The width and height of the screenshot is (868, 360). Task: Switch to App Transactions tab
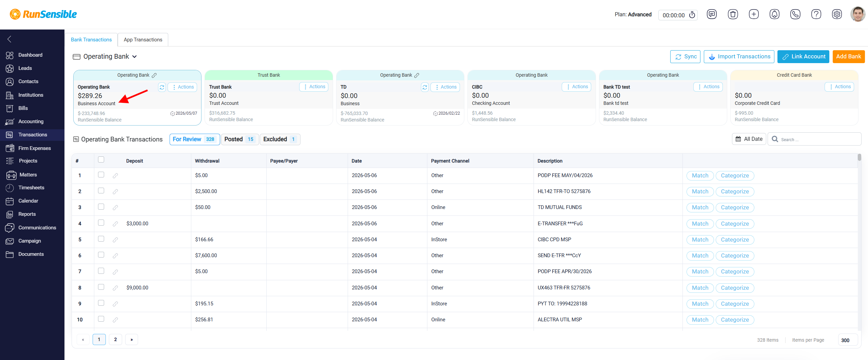pos(143,40)
